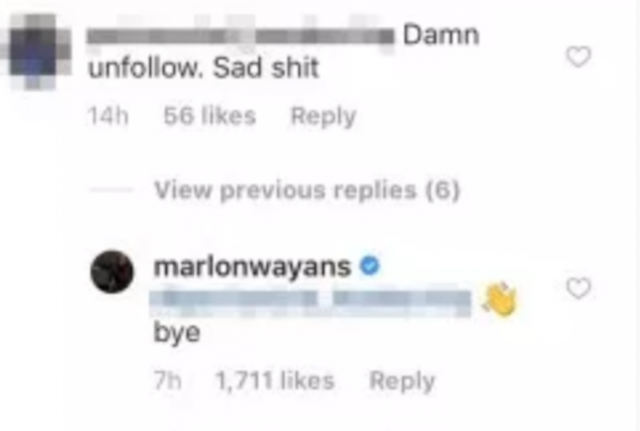Click the 14h timestamp
This screenshot has height=431, width=640.
(x=108, y=116)
